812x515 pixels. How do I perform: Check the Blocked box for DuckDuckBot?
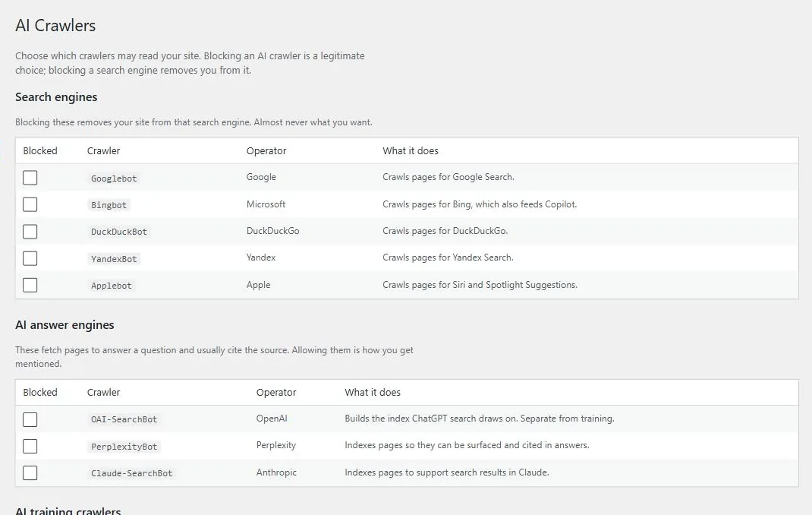point(30,232)
